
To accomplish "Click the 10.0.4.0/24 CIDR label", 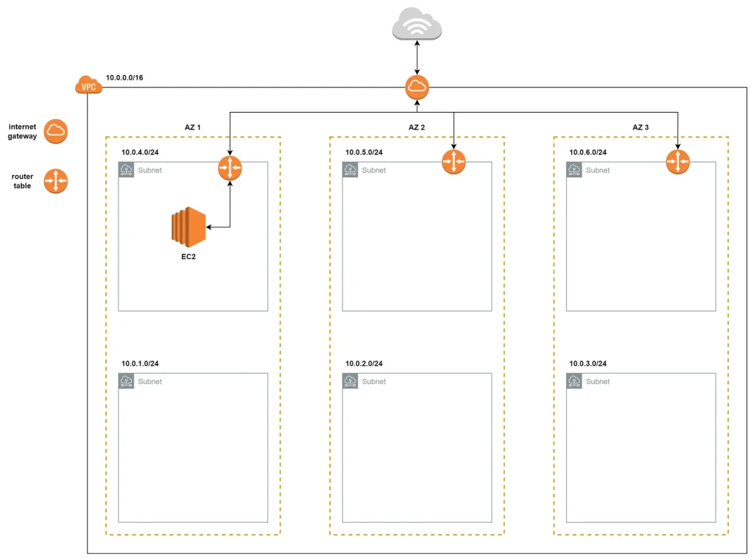I will coord(140,152).
